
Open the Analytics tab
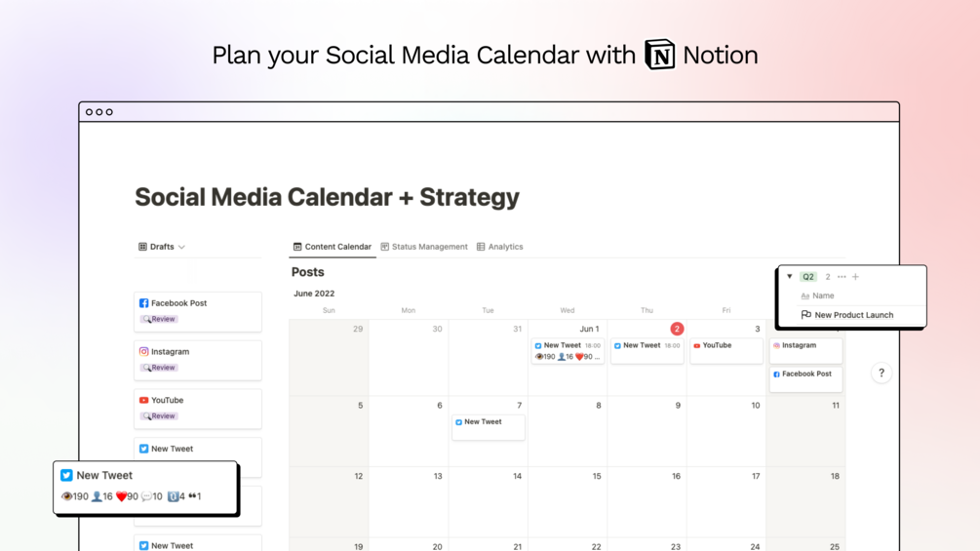(x=500, y=247)
